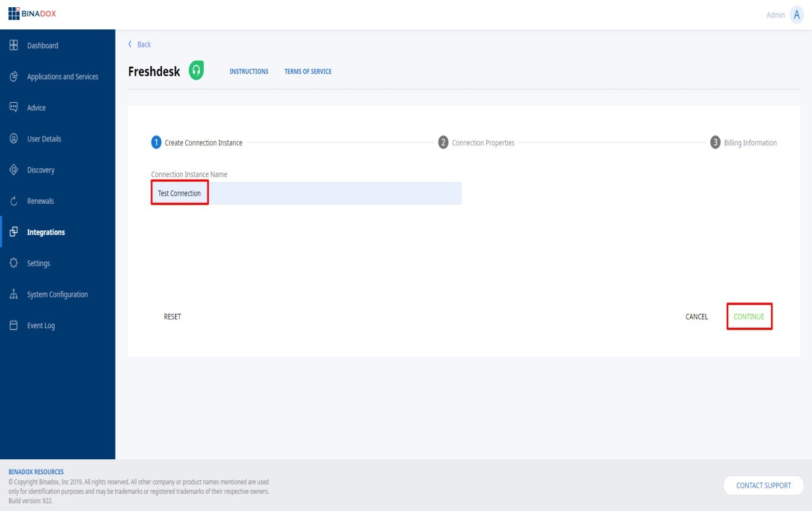Click the Advice chat bubble icon
Image resolution: width=812 pixels, height=511 pixels.
click(14, 107)
